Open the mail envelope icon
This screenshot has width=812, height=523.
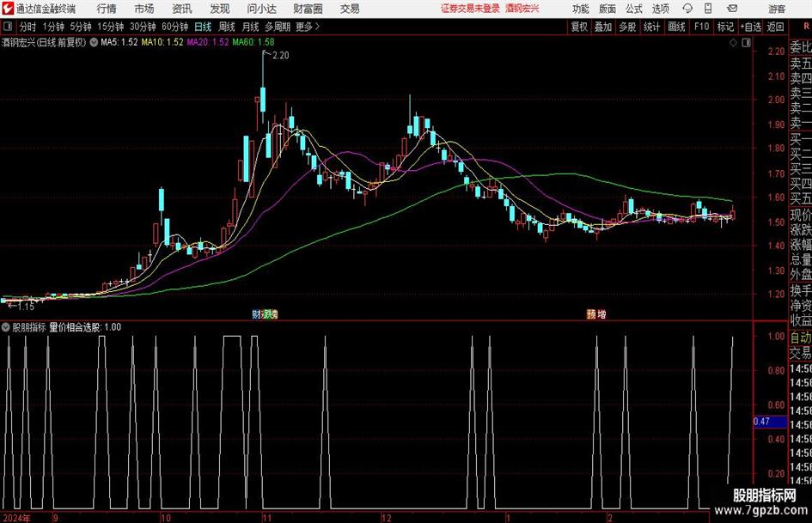732,9
